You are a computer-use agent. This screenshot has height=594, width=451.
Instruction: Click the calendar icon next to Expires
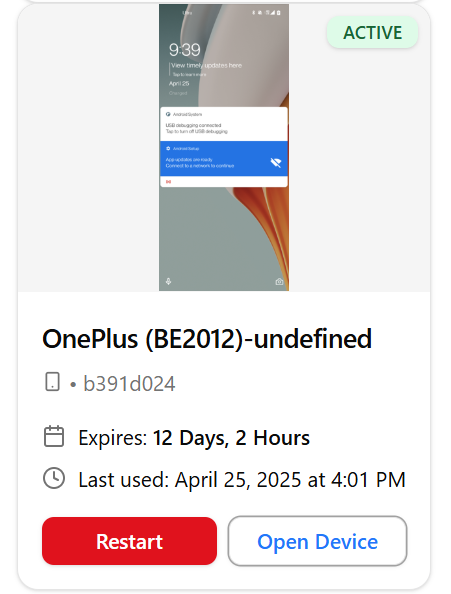(54, 437)
